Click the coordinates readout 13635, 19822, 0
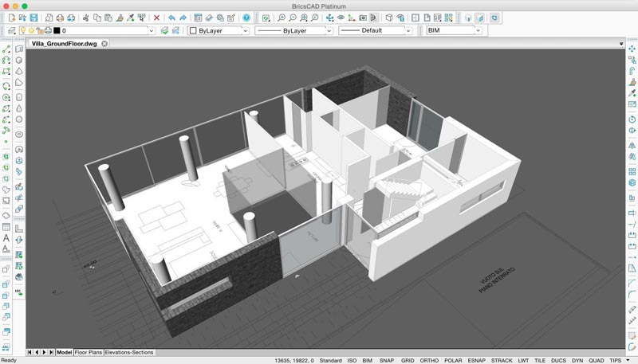The width and height of the screenshot is (638, 364). (294, 360)
